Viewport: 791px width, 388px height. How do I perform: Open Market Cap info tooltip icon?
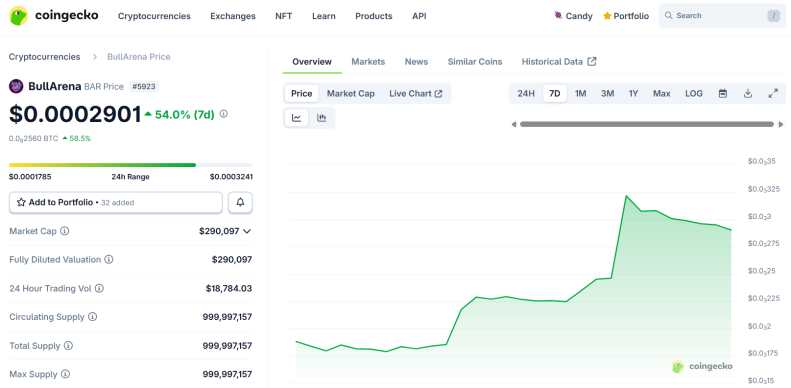pos(65,231)
